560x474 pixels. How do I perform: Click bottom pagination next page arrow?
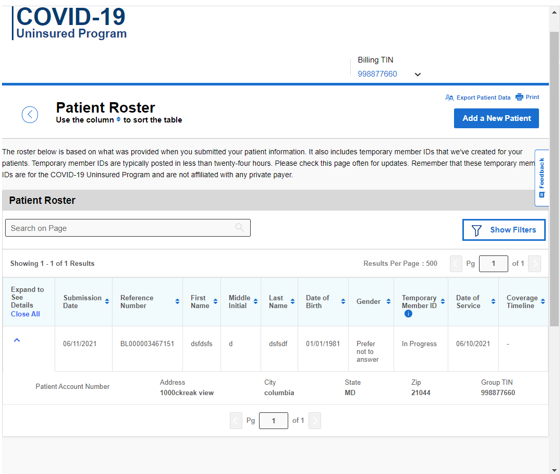pyautogui.click(x=314, y=421)
